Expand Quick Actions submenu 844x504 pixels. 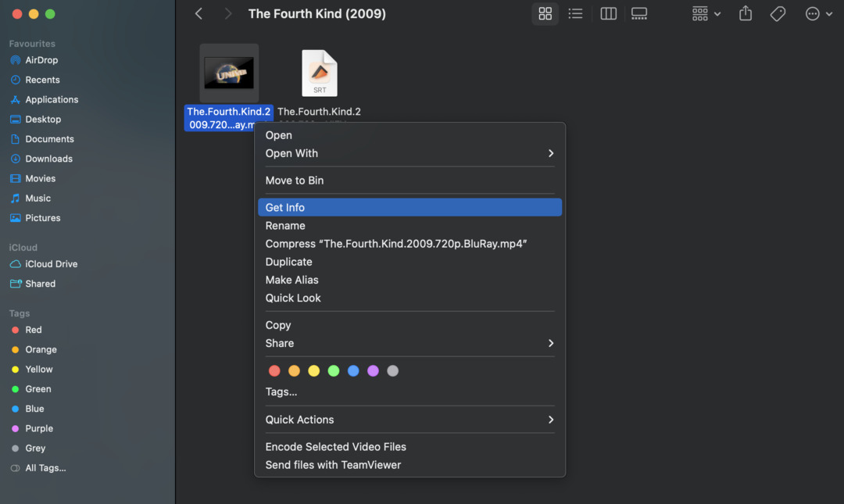pyautogui.click(x=409, y=420)
